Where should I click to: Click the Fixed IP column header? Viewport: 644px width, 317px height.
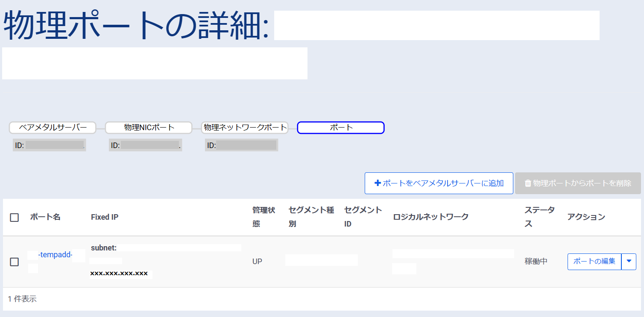[104, 217]
